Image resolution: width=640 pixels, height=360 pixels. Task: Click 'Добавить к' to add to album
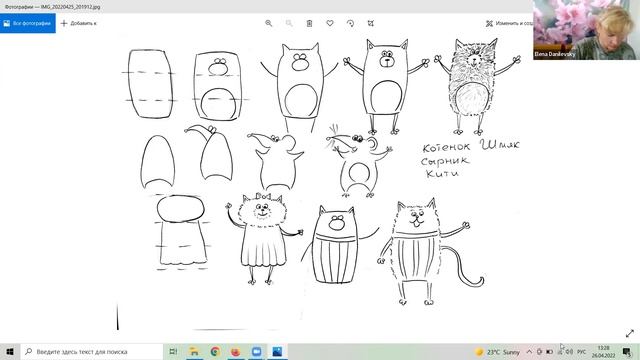pos(78,23)
